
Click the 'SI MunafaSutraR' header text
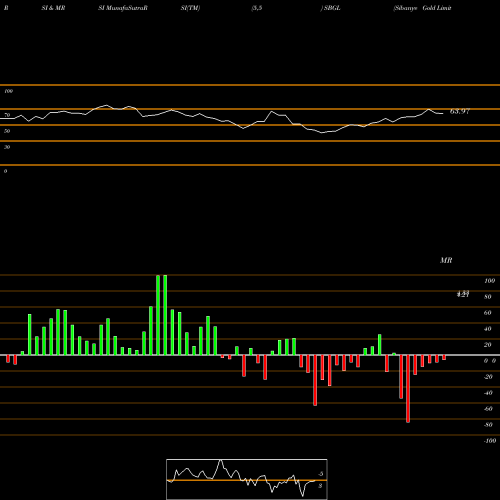(123, 8)
